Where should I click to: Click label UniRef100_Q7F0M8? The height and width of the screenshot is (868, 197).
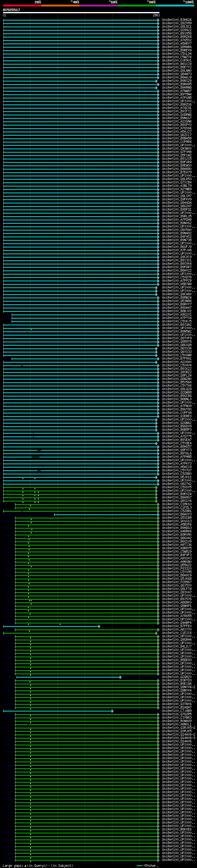click(x=177, y=152)
